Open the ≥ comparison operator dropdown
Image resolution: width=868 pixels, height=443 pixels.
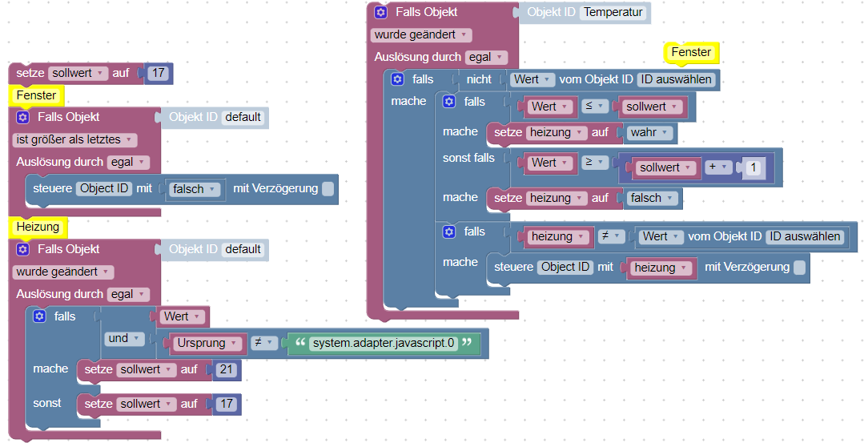(594, 163)
